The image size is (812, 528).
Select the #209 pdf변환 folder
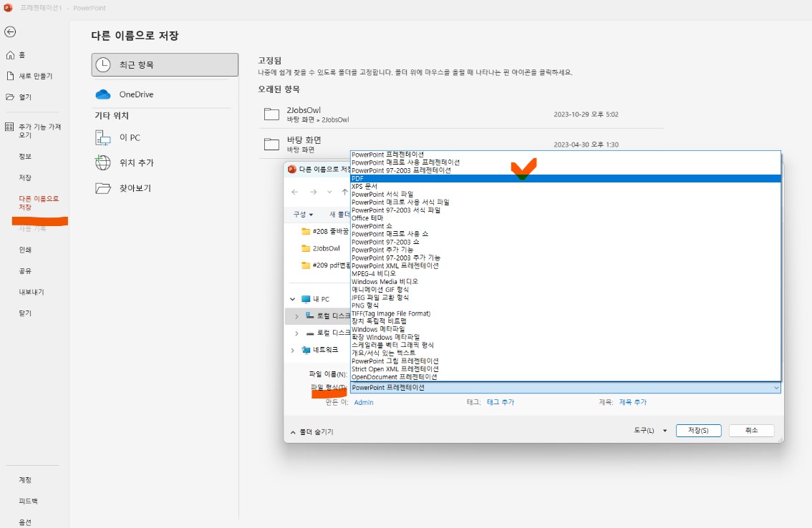pyautogui.click(x=325, y=265)
